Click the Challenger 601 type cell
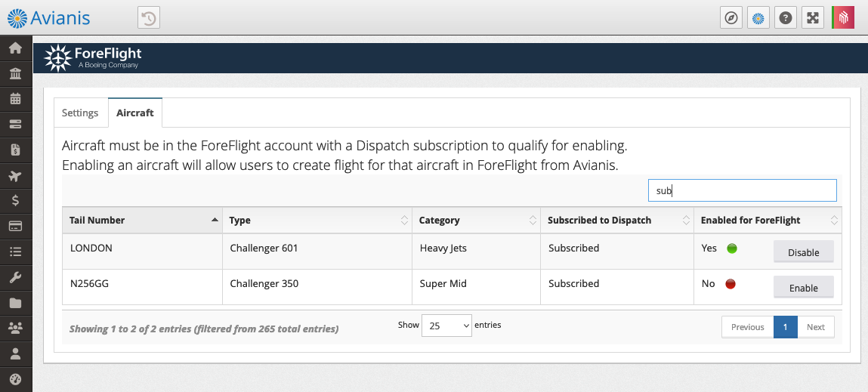 (317, 252)
